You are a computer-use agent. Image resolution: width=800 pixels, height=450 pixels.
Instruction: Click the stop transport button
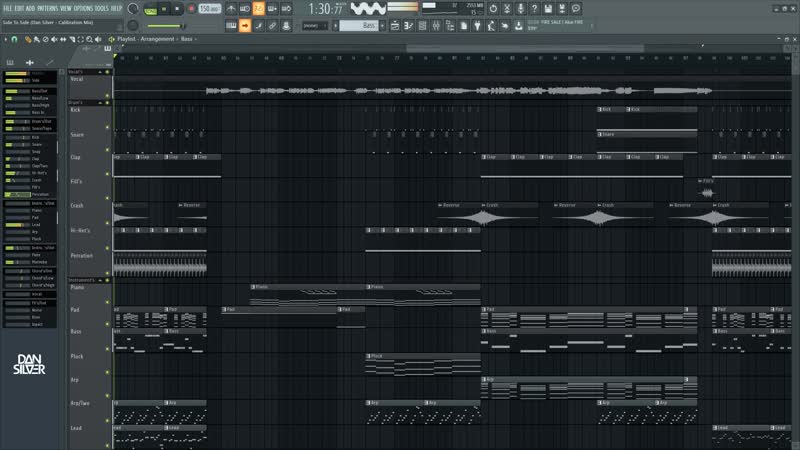(x=177, y=9)
